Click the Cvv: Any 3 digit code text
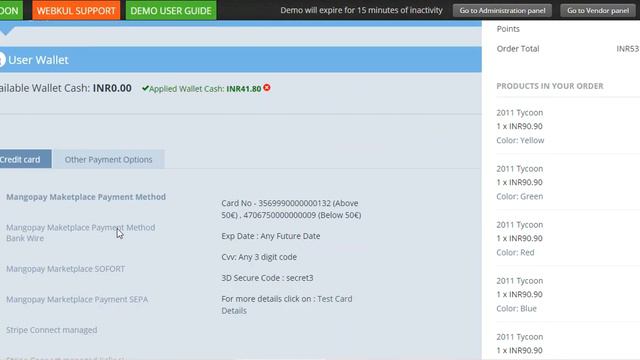640x360 pixels. 259,257
